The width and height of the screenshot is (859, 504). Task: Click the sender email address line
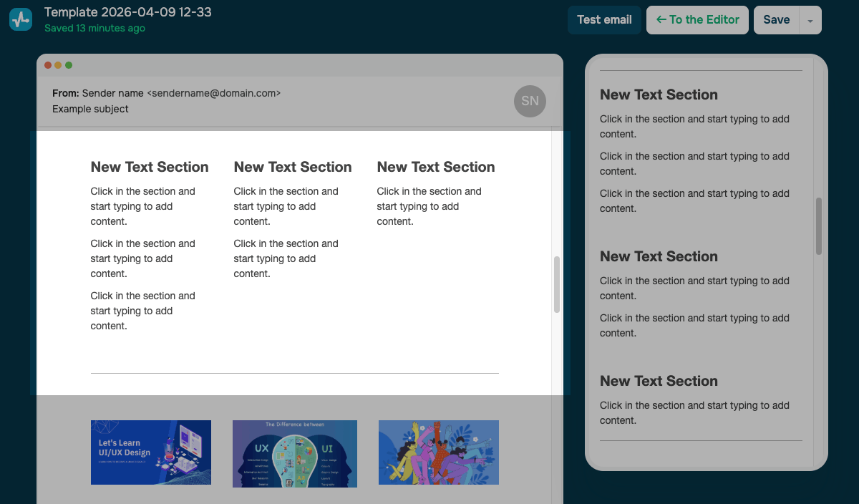(x=166, y=93)
